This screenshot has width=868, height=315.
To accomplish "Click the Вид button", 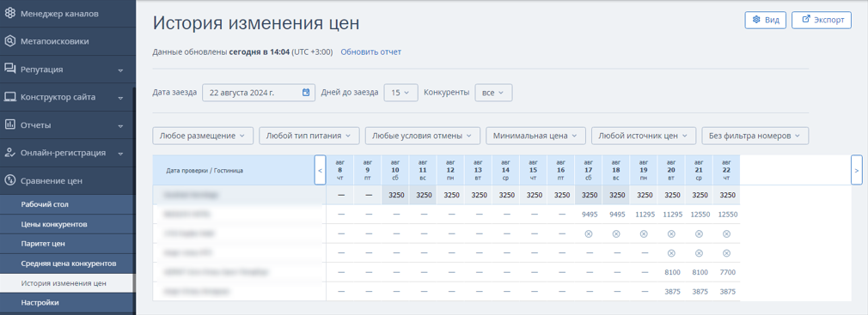I will (765, 20).
